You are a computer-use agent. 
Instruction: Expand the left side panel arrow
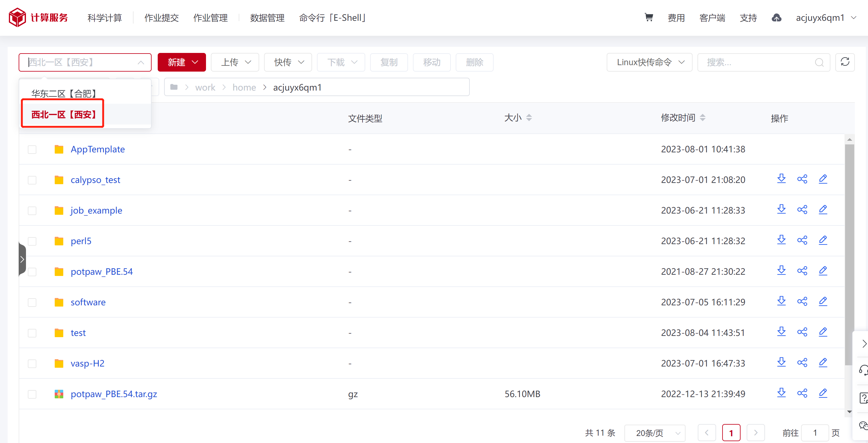22,259
